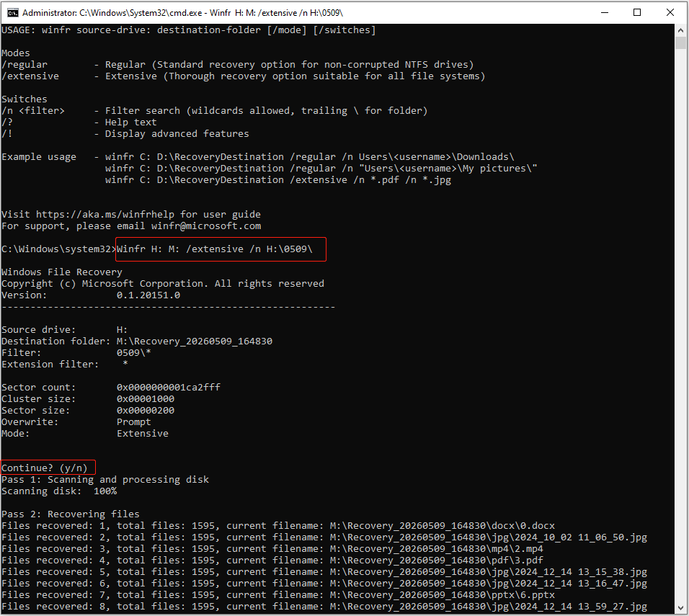The width and height of the screenshot is (689, 616).
Task: Click the https://aka.ms/winfrhelp URL text
Action: coord(105,215)
